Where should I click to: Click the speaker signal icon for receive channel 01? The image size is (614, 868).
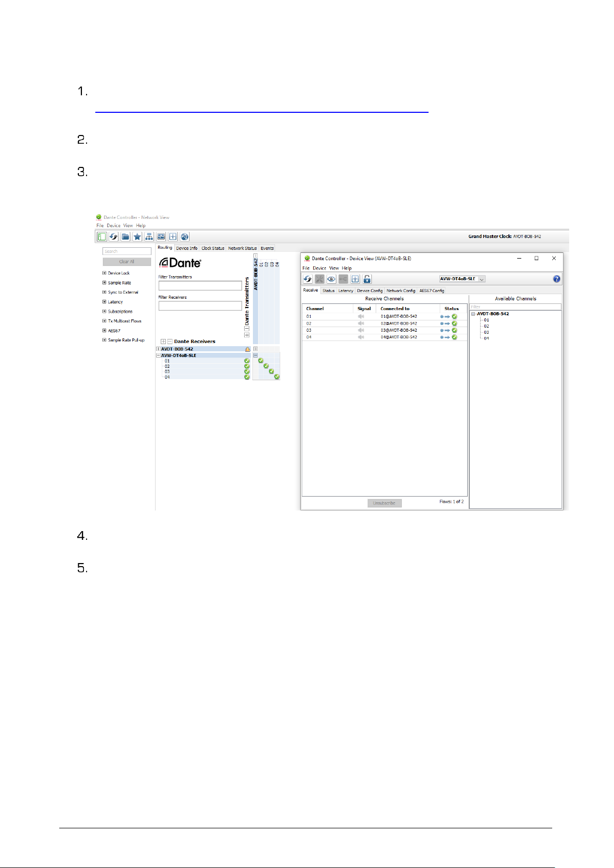click(361, 316)
